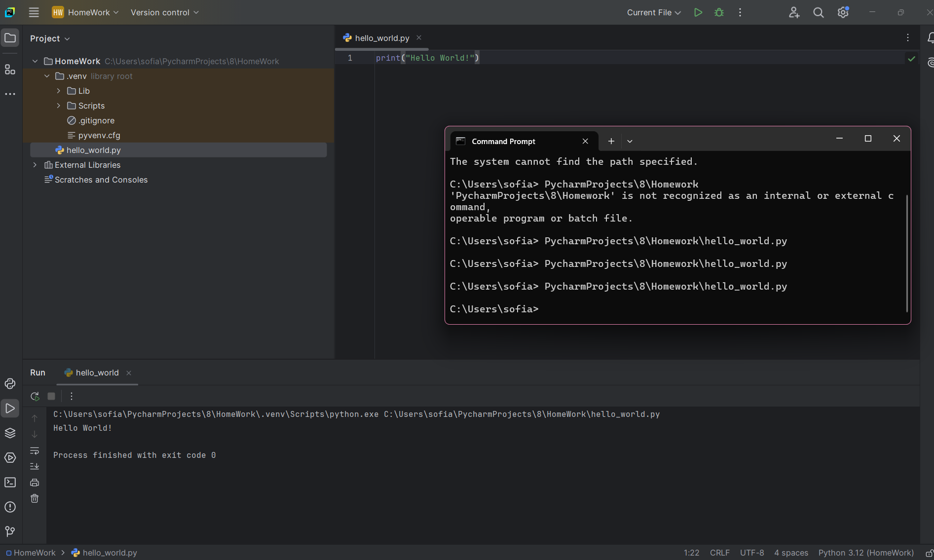Open the Terminal tool window
The height and width of the screenshot is (560, 934).
(x=10, y=482)
